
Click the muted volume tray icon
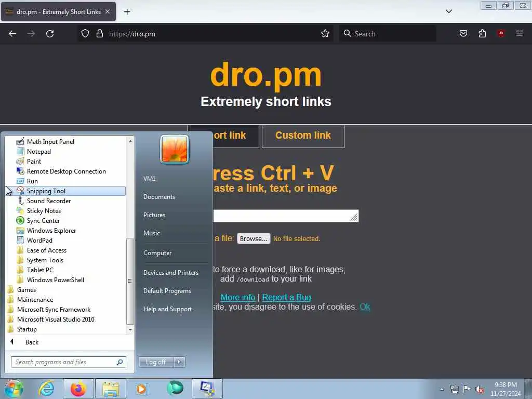pos(480,390)
